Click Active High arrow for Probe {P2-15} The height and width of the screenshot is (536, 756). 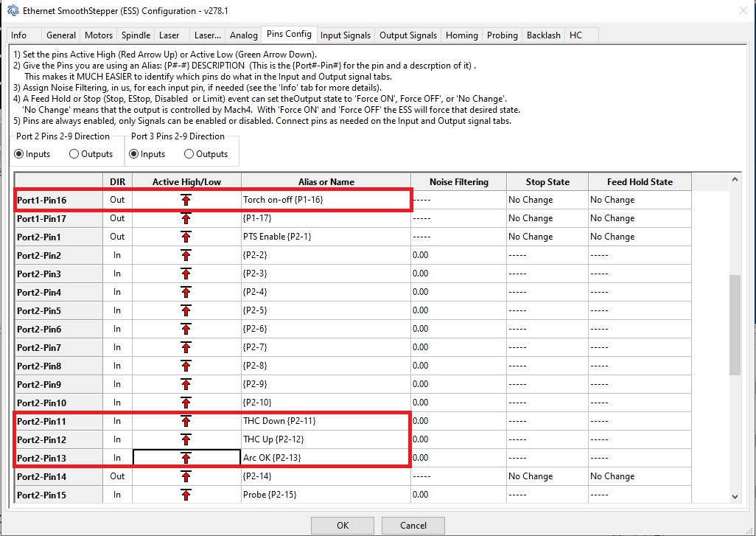tap(186, 495)
